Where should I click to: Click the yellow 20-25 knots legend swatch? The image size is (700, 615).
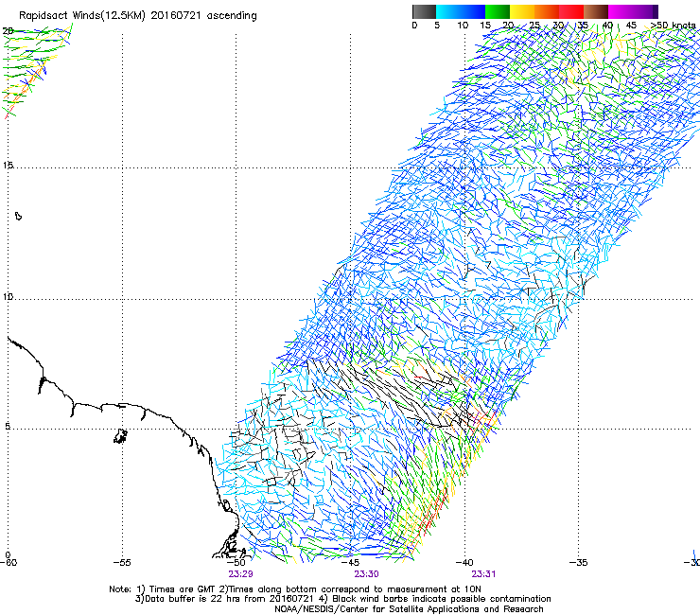coord(522,11)
